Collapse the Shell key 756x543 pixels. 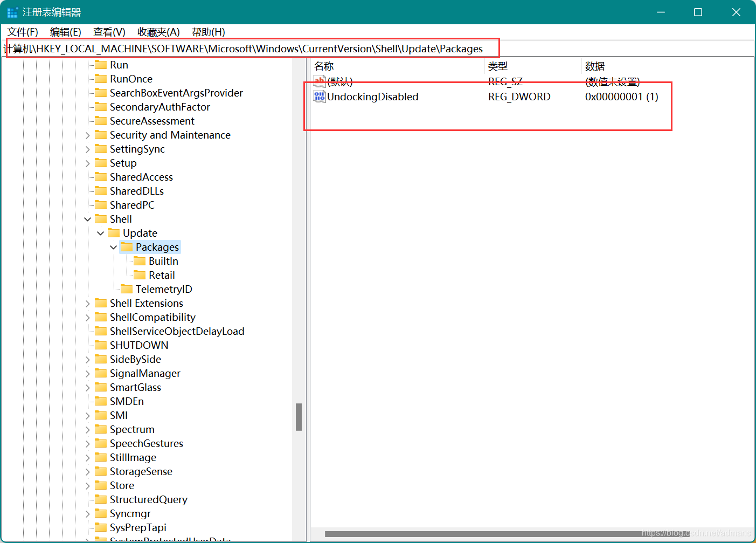coord(88,219)
